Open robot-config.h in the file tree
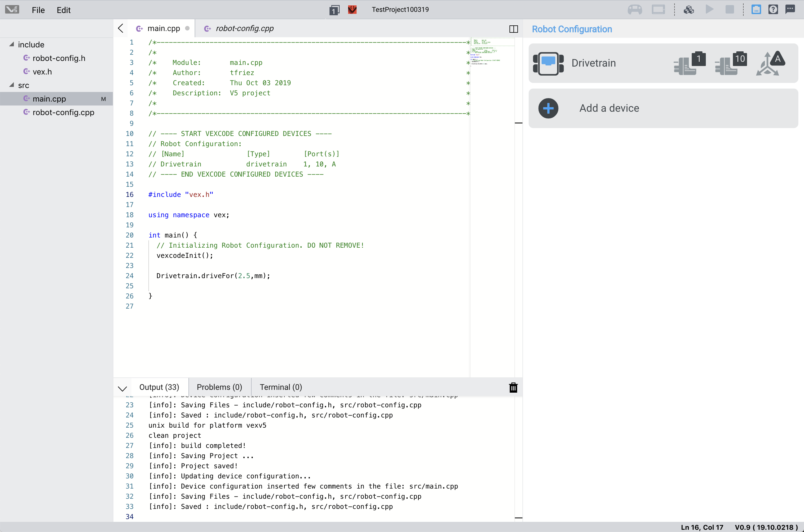 (x=59, y=58)
